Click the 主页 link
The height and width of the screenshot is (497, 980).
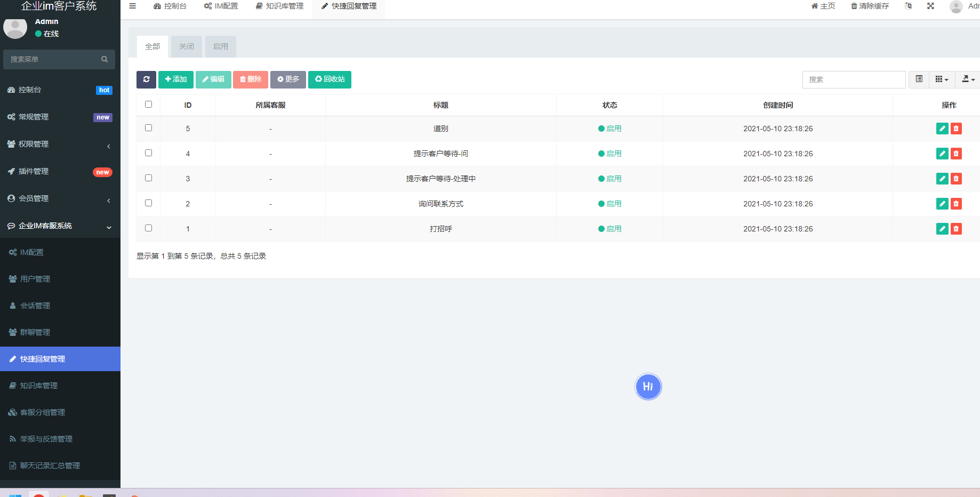click(x=823, y=6)
